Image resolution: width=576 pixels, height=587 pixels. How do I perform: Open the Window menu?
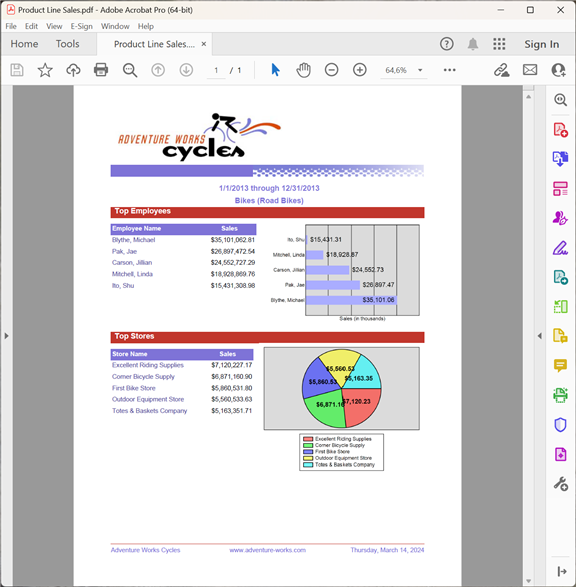point(115,26)
